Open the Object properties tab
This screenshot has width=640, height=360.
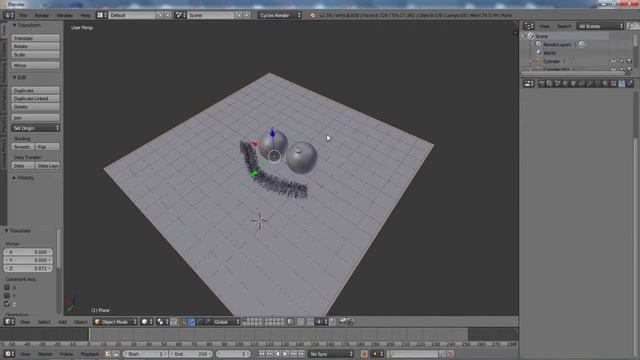pos(573,84)
